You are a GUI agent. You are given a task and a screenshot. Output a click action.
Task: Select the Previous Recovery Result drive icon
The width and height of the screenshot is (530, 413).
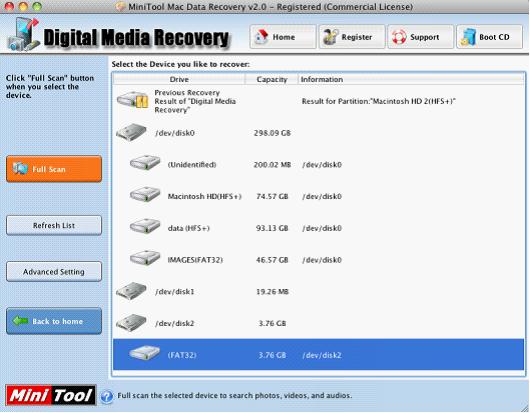(133, 100)
